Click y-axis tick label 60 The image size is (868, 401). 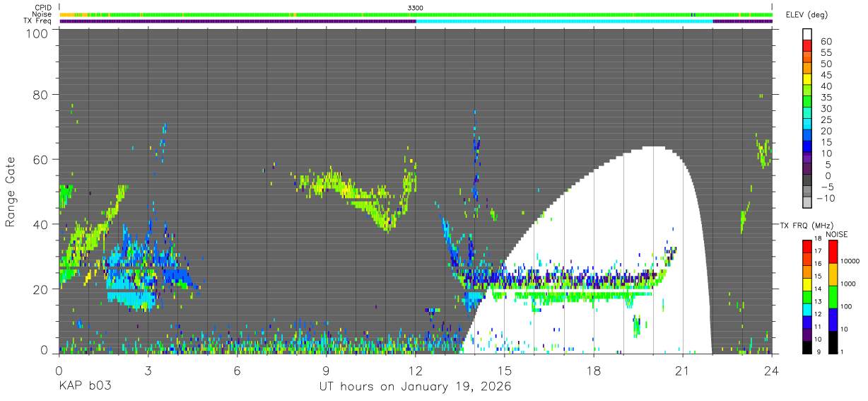point(40,159)
